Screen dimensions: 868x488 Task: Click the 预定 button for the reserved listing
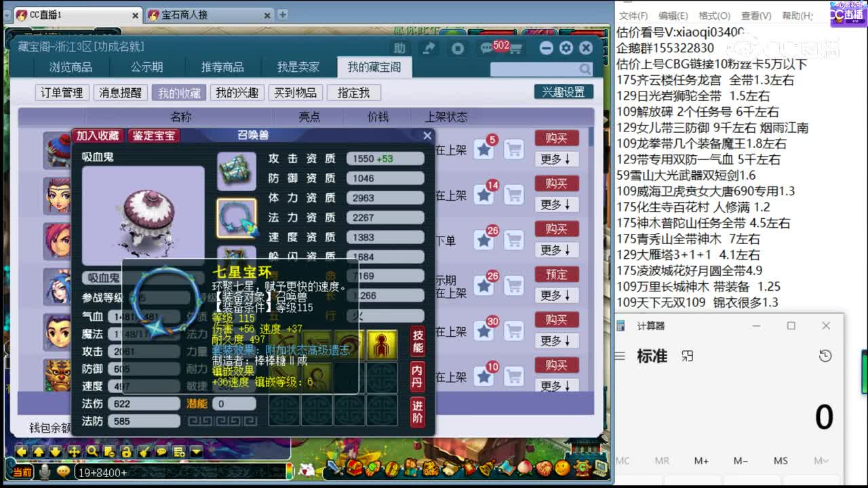(x=556, y=274)
